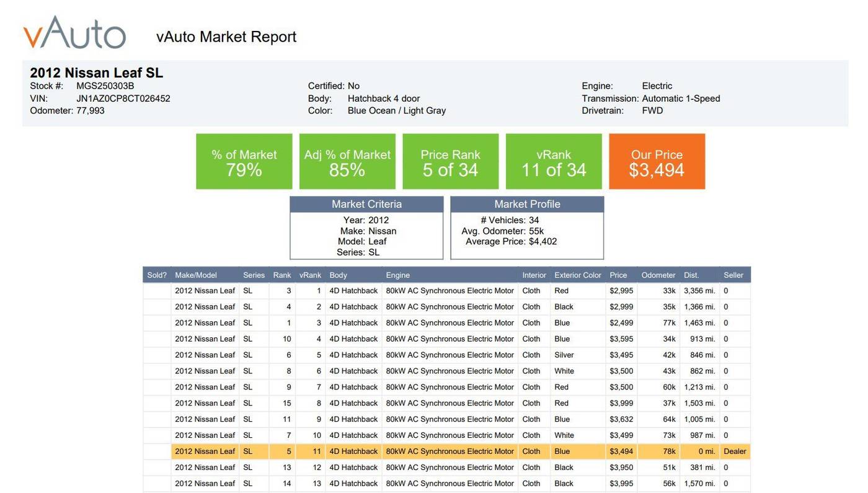Click the orange Our Price $3,494 tile
This screenshot has width=868, height=493.
657,161
